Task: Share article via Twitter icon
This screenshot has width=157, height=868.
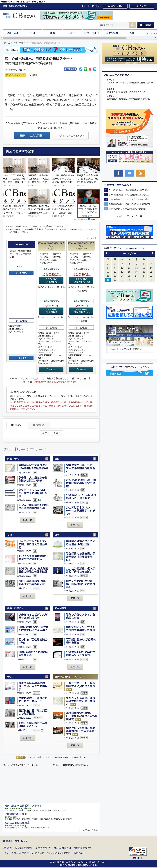Action: [x=81, y=69]
